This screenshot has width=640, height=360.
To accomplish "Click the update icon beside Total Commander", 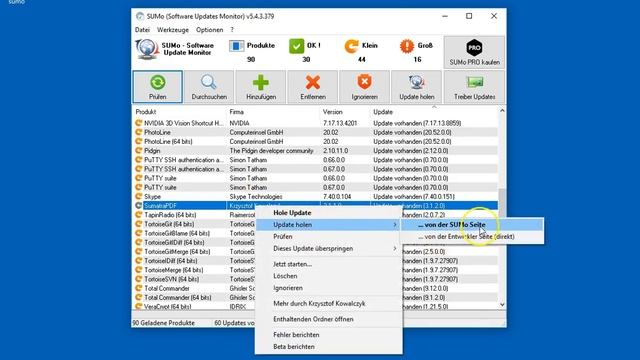I will coord(139,288).
